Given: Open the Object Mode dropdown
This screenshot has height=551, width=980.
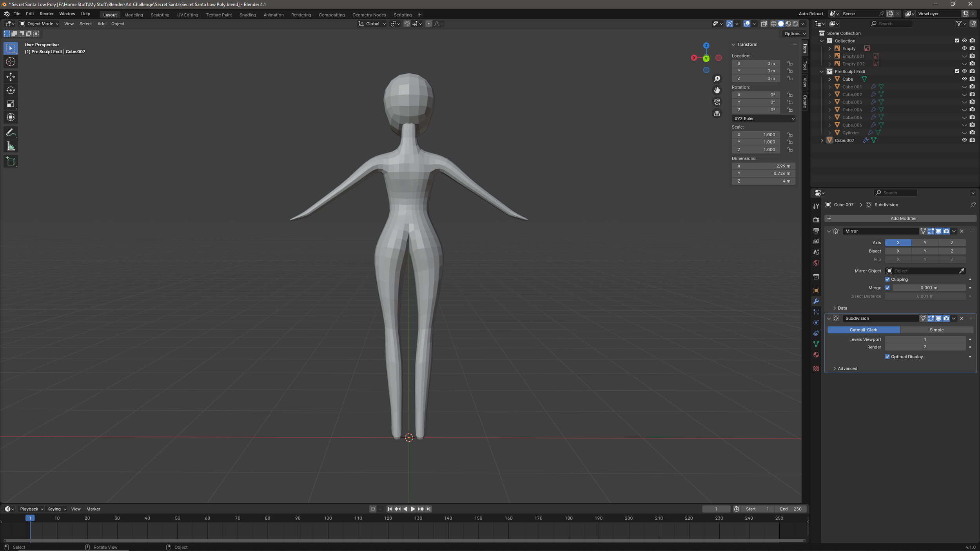Looking at the screenshot, I should point(39,24).
